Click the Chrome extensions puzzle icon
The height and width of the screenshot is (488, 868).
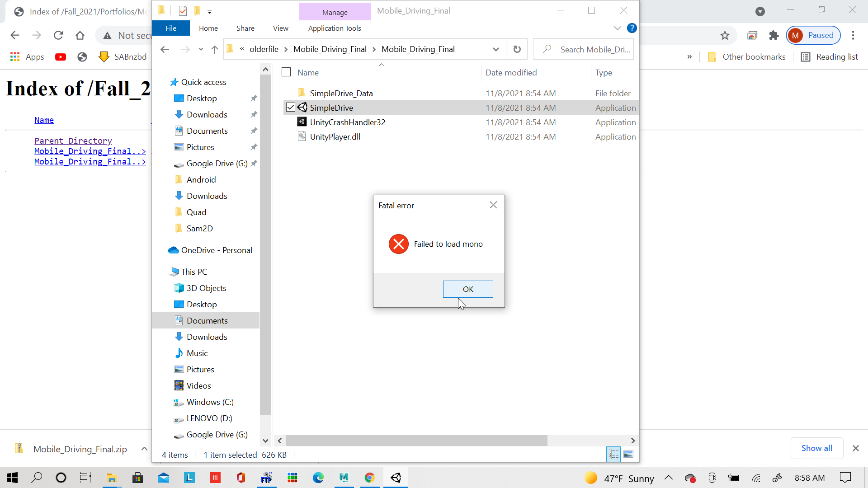pyautogui.click(x=774, y=35)
